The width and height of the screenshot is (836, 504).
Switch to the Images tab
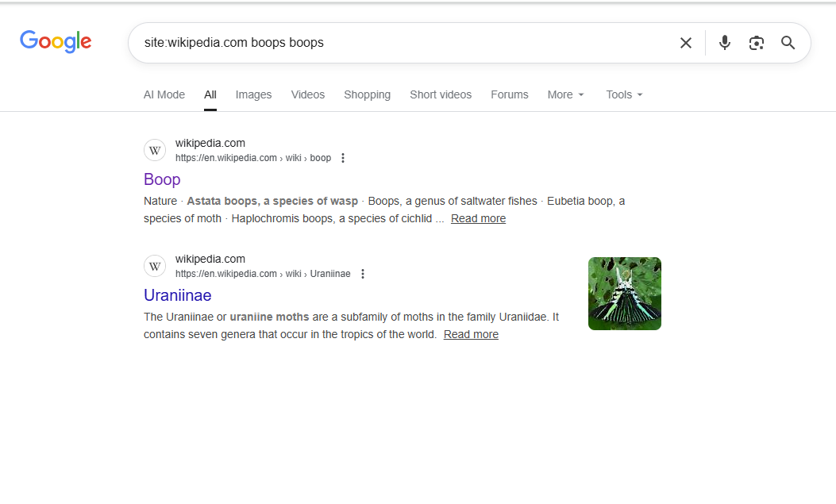[253, 94]
